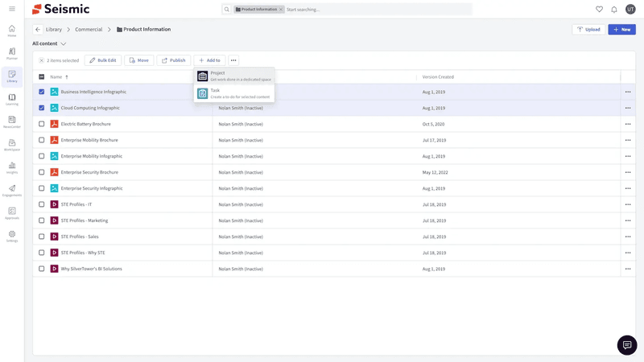The image size is (644, 362).
Task: Uncheck Business Intelligence Infographic
Action: point(42,92)
